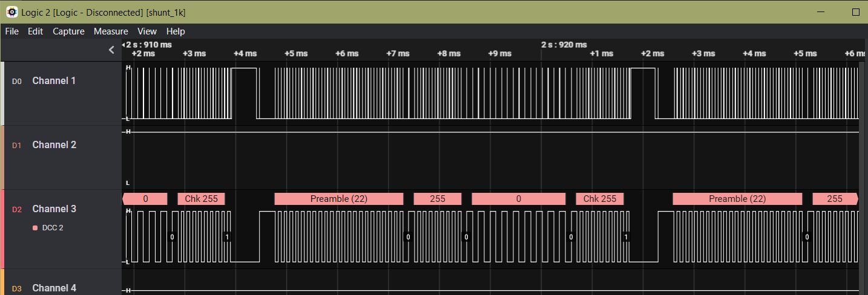The width and height of the screenshot is (868, 295).
Task: Click the first Preamble (22) decoded frame
Action: 338,199
